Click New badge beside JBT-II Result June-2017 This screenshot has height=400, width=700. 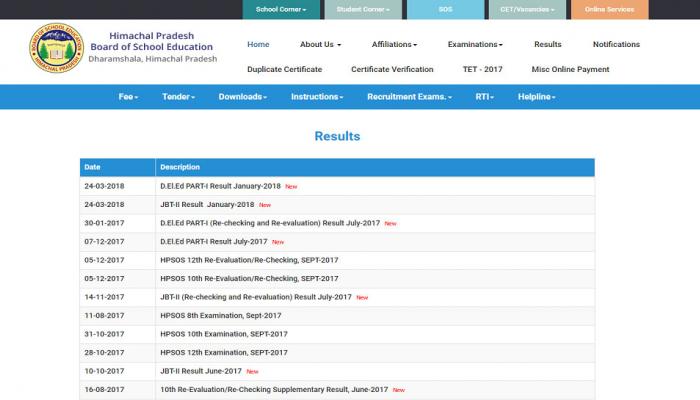[252, 371]
